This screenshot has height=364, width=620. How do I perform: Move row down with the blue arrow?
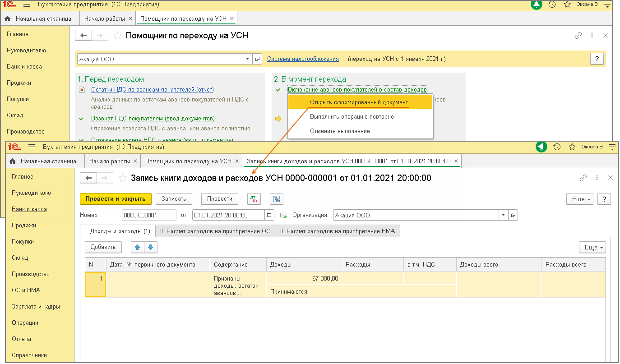(x=151, y=247)
